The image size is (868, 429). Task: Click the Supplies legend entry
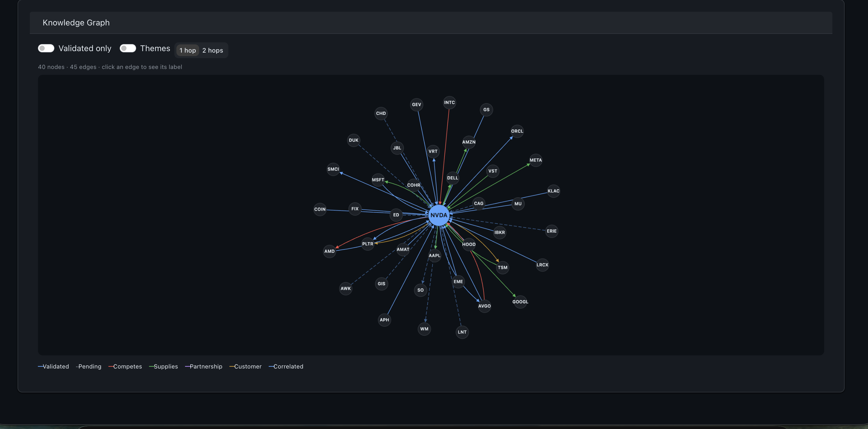pos(164,366)
